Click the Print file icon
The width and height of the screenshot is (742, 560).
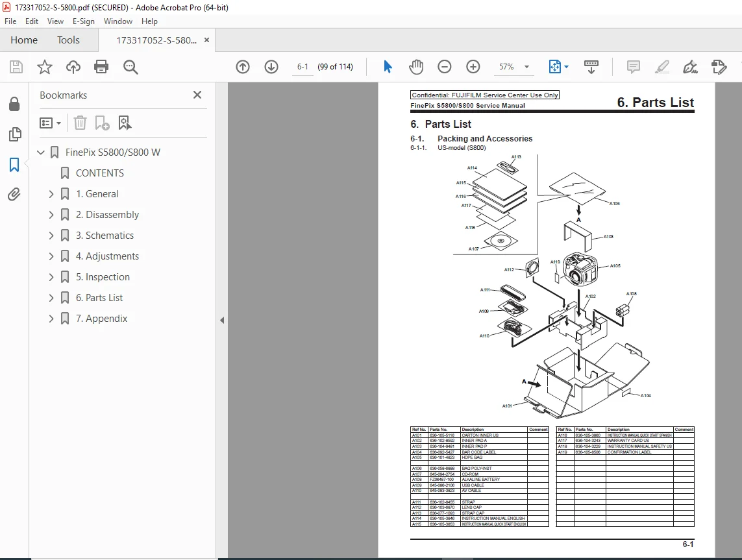[x=101, y=67]
